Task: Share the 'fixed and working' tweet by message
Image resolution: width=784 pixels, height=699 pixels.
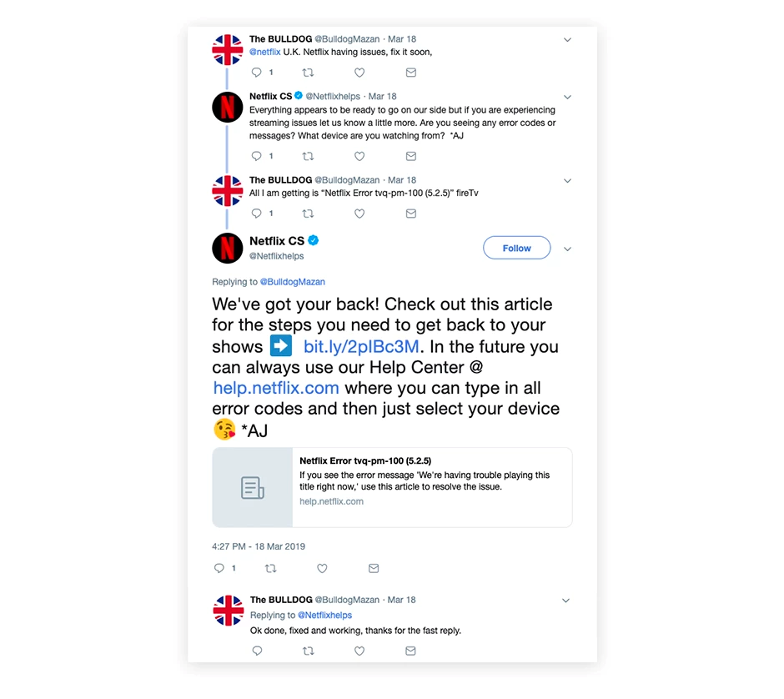Action: [x=410, y=651]
